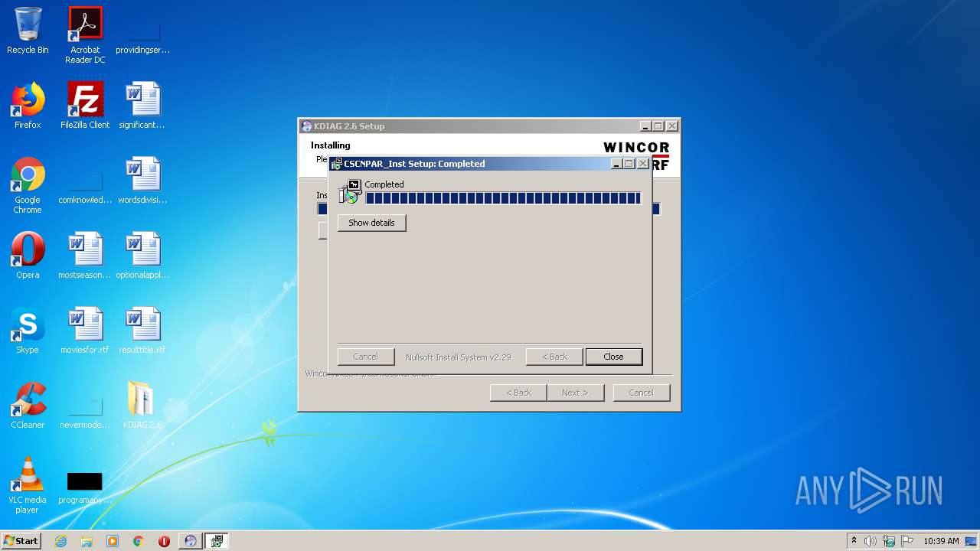The image size is (980, 551).
Task: Switch to CSCNPAR installer taskbar button
Action: [217, 541]
